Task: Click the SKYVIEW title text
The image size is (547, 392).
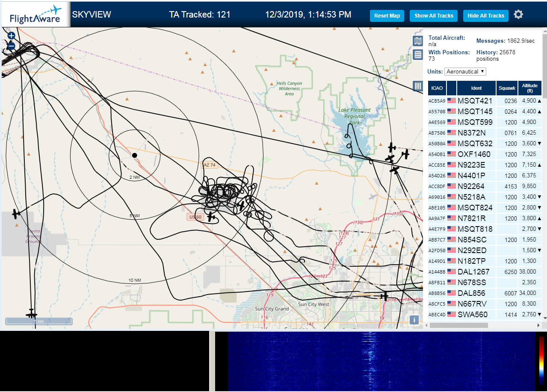Action: 92,15
